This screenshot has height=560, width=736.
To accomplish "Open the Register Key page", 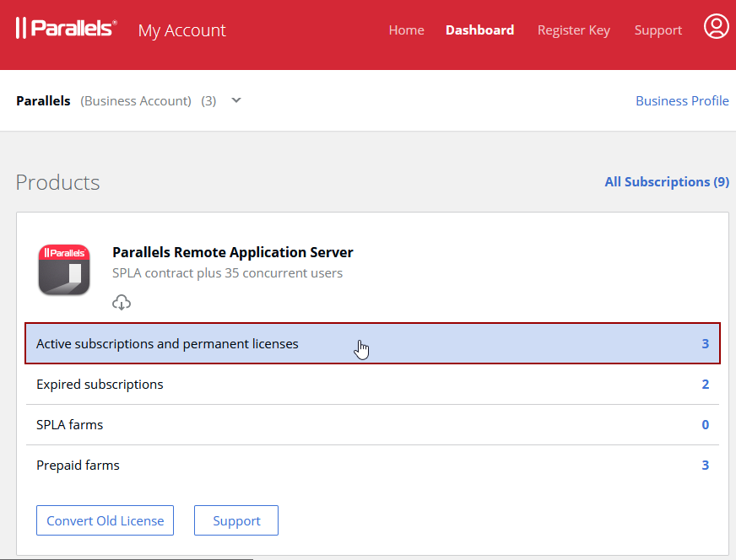I will click(573, 30).
